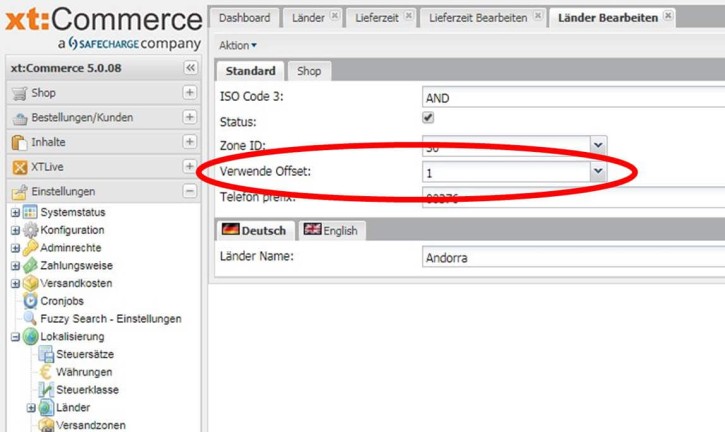725x432 pixels.
Task: Open Steuersätze in the tree
Action: coord(85,354)
